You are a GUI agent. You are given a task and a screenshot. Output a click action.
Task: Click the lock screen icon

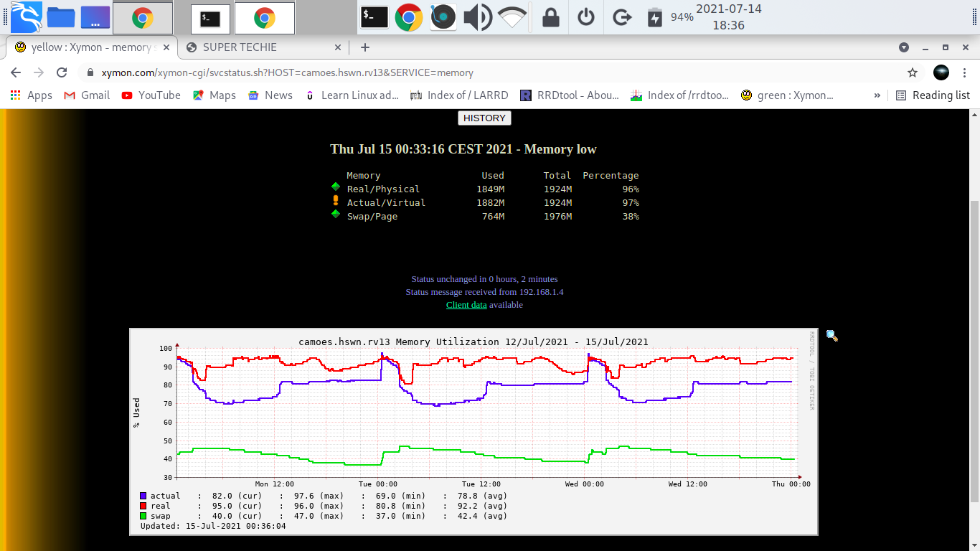[x=550, y=17]
